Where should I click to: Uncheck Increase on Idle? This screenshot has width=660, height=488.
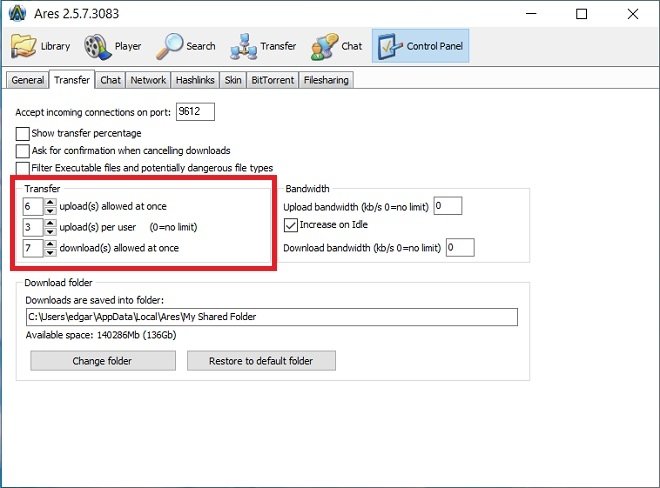coord(290,225)
